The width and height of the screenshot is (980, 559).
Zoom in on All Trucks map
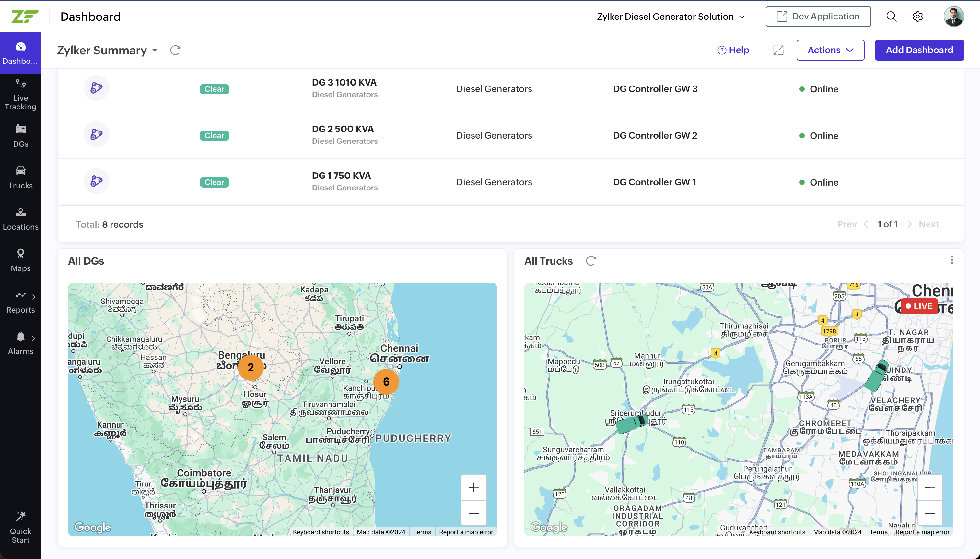(x=930, y=488)
